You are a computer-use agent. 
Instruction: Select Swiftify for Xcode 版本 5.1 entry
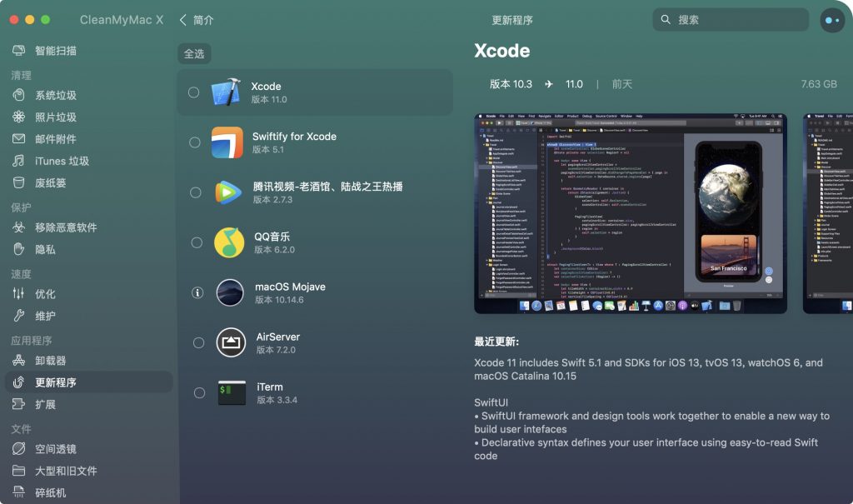[x=294, y=142]
